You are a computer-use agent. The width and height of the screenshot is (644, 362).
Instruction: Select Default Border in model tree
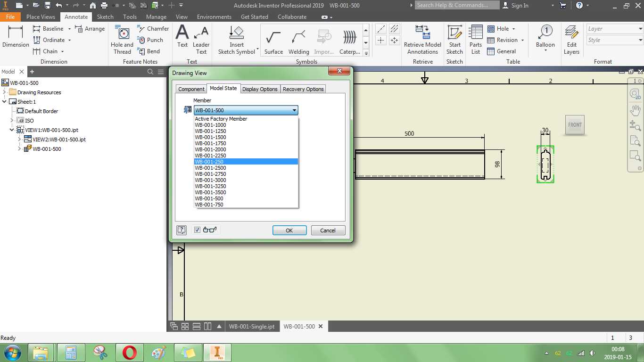pyautogui.click(x=41, y=111)
